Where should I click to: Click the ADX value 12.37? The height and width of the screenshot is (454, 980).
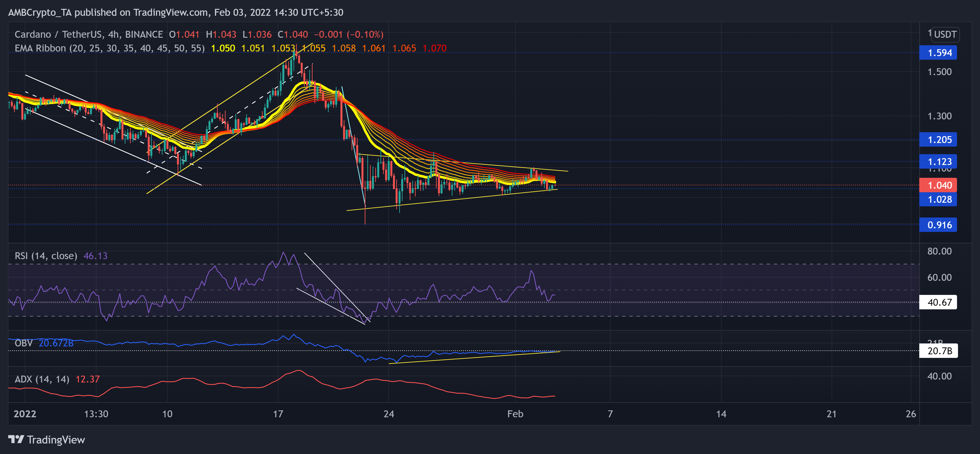[88, 379]
